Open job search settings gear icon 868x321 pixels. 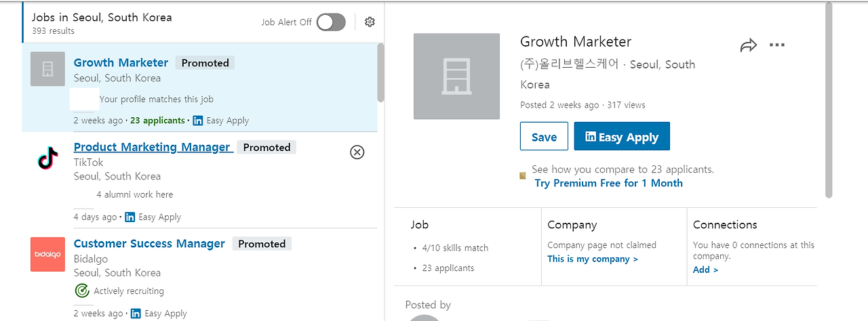(370, 22)
